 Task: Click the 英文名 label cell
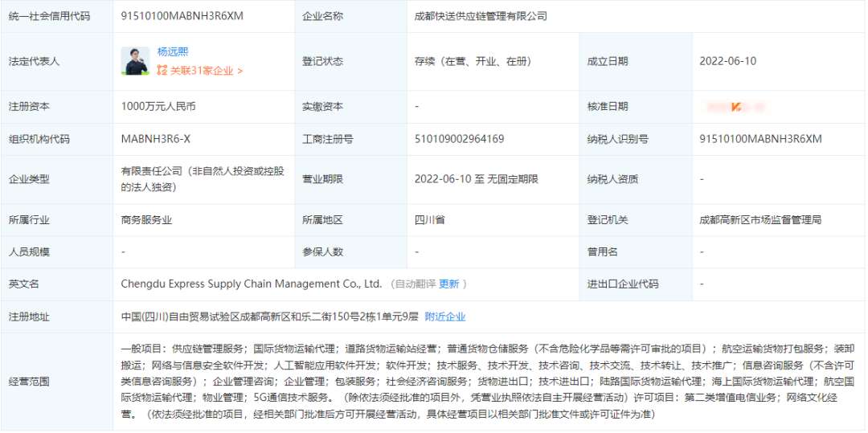pos(56,284)
